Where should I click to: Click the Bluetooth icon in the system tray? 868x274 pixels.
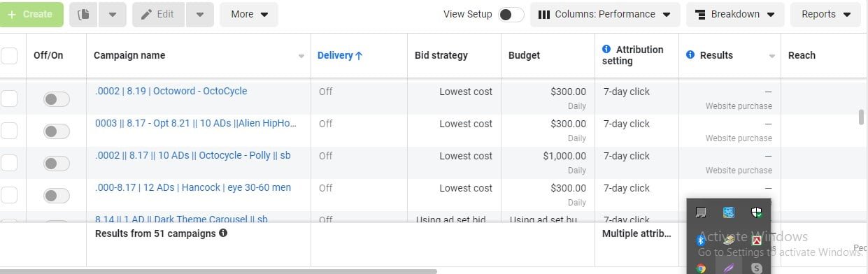[x=701, y=240]
